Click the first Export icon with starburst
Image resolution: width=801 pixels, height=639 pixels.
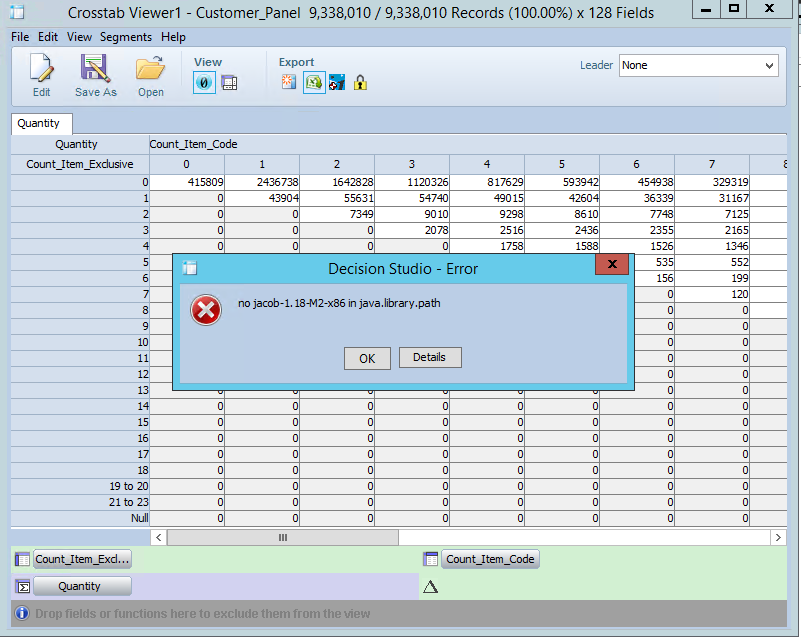(x=289, y=83)
